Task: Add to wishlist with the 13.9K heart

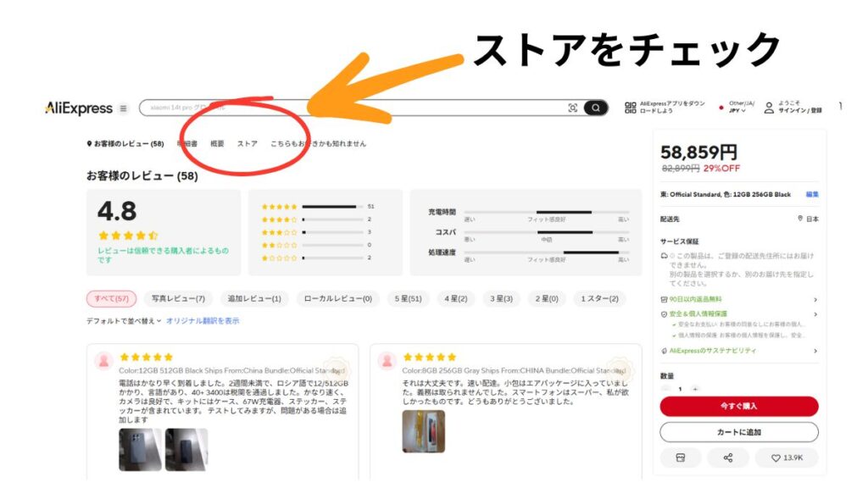Action: coord(787,457)
